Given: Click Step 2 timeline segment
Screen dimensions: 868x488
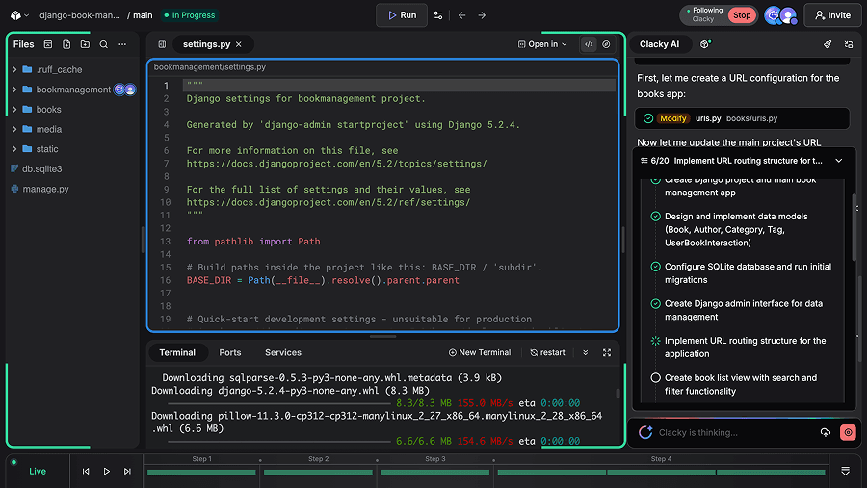Looking at the screenshot, I should click(318, 472).
